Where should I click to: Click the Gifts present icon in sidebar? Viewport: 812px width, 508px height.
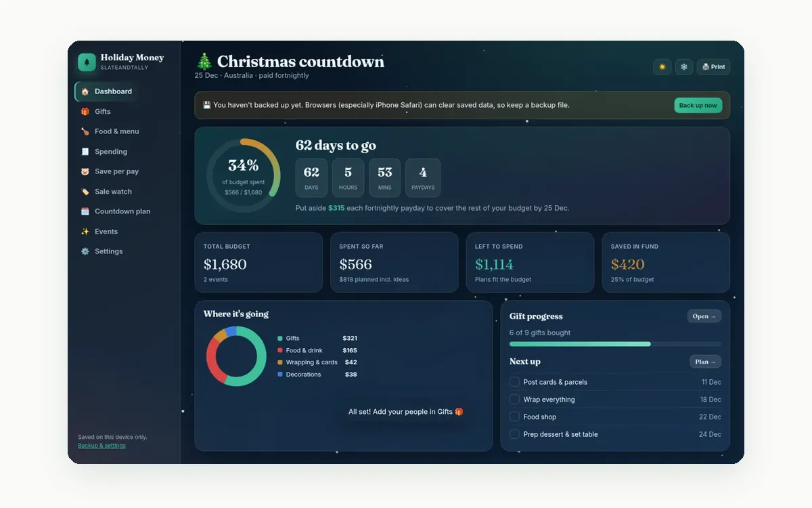click(85, 112)
